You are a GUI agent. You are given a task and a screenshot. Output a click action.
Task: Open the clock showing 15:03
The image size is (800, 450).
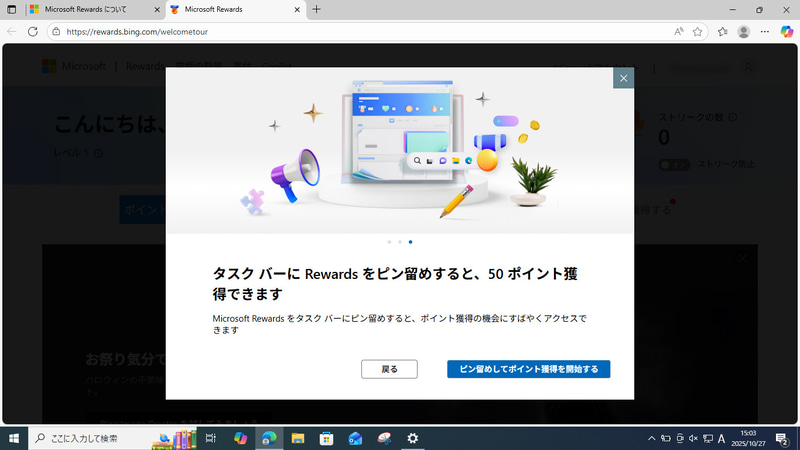coord(748,438)
